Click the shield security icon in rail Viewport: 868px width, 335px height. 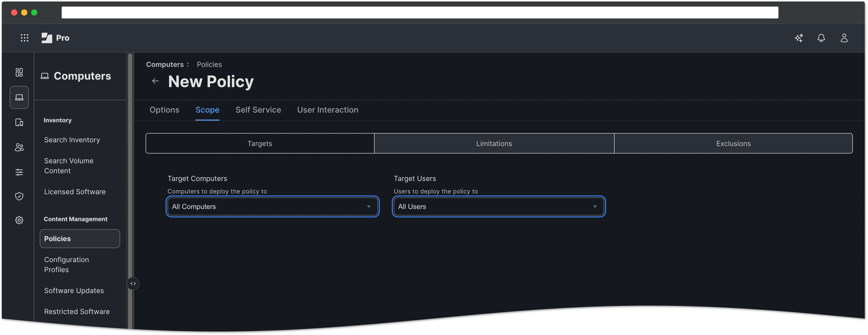pos(19,196)
